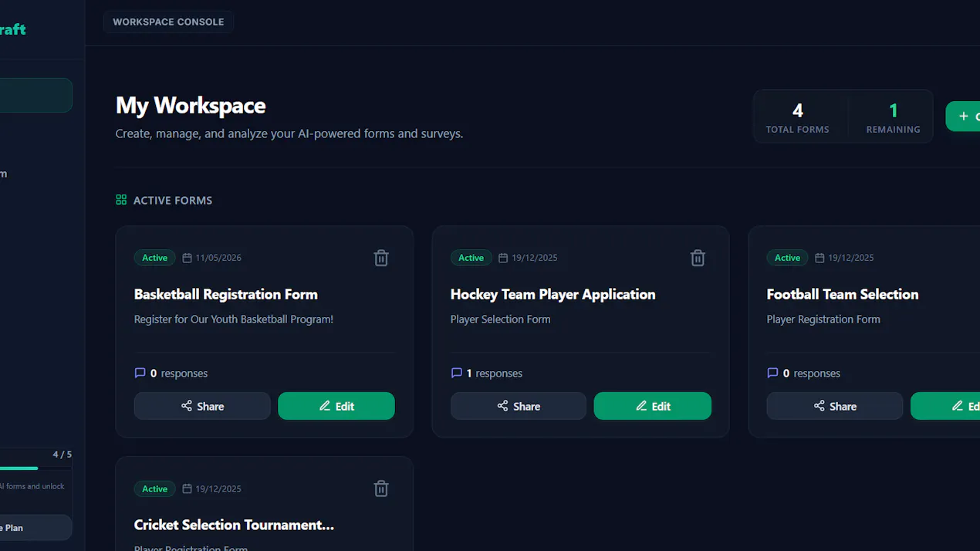Delete the Basketball Registration Form via trash icon
Viewport: 980px width, 551px height.
[381, 258]
